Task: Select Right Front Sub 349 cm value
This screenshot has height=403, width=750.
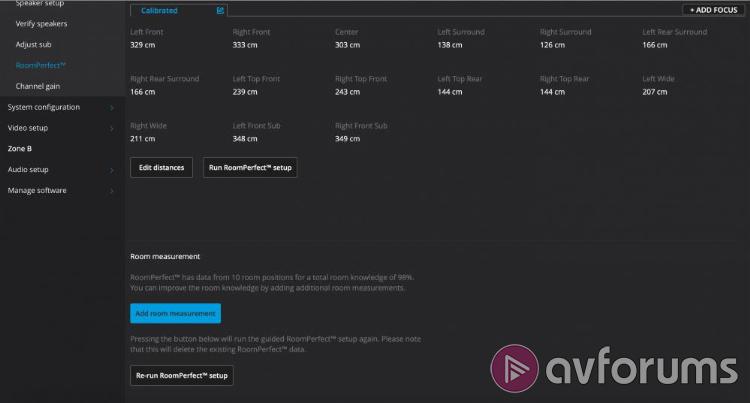Action: coord(347,139)
